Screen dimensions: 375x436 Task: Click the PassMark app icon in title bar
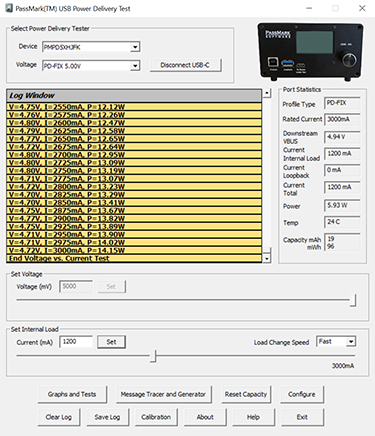[9, 8]
